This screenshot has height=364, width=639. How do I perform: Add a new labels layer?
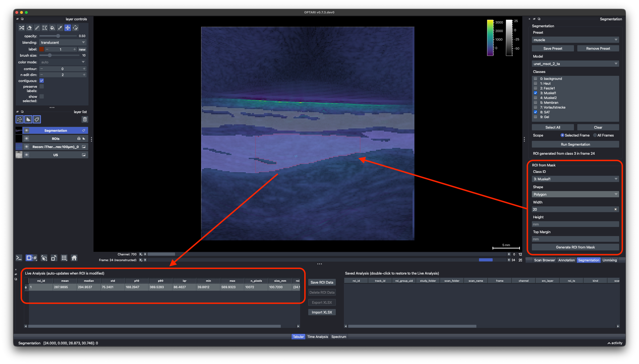(37, 120)
